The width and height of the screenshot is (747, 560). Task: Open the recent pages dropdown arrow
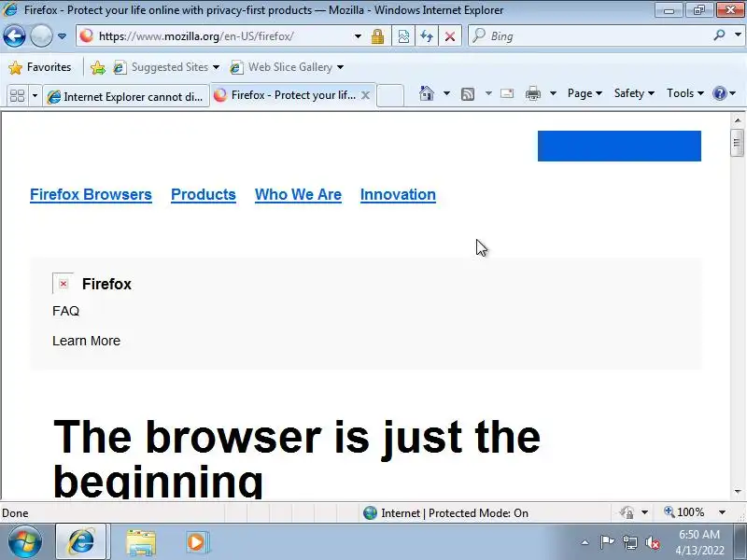pyautogui.click(x=62, y=36)
